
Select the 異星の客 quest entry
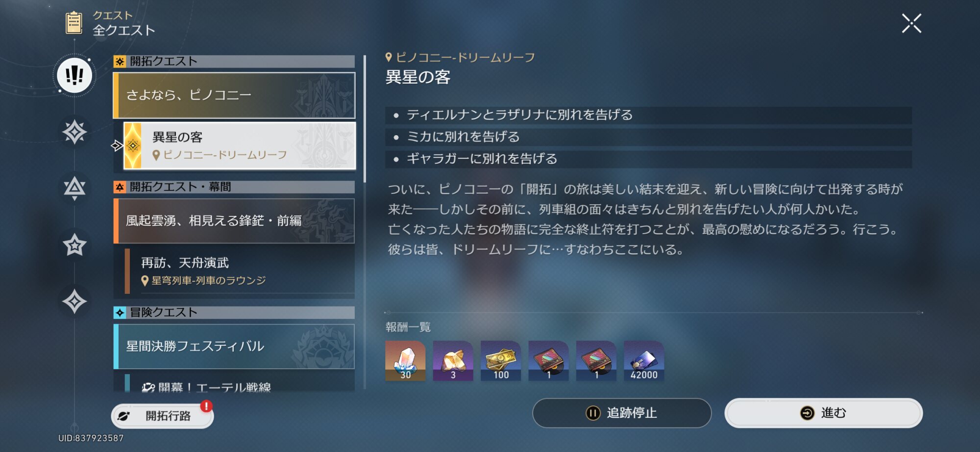pos(240,146)
